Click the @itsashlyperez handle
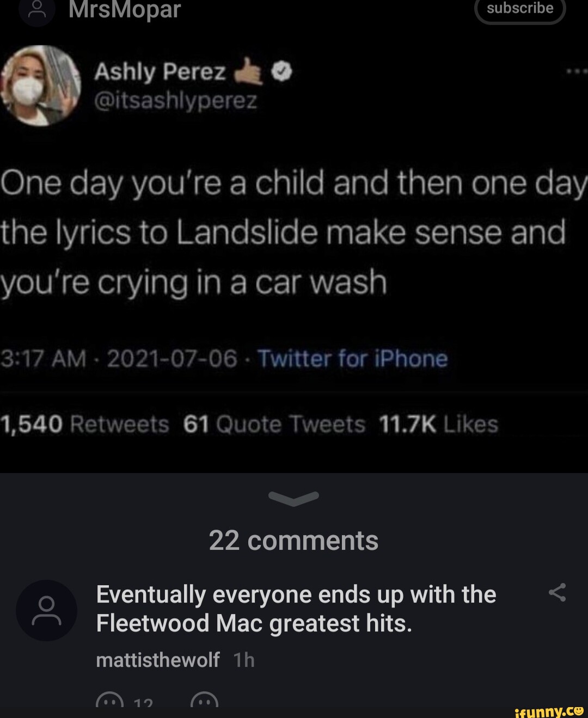This screenshot has height=718, width=588. 175,101
